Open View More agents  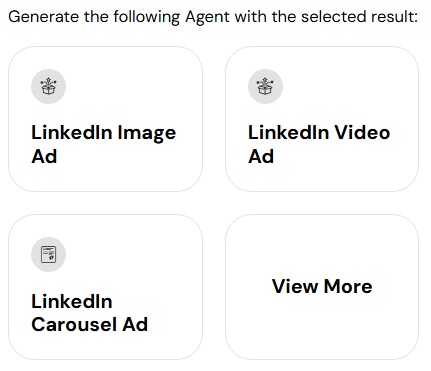click(322, 287)
